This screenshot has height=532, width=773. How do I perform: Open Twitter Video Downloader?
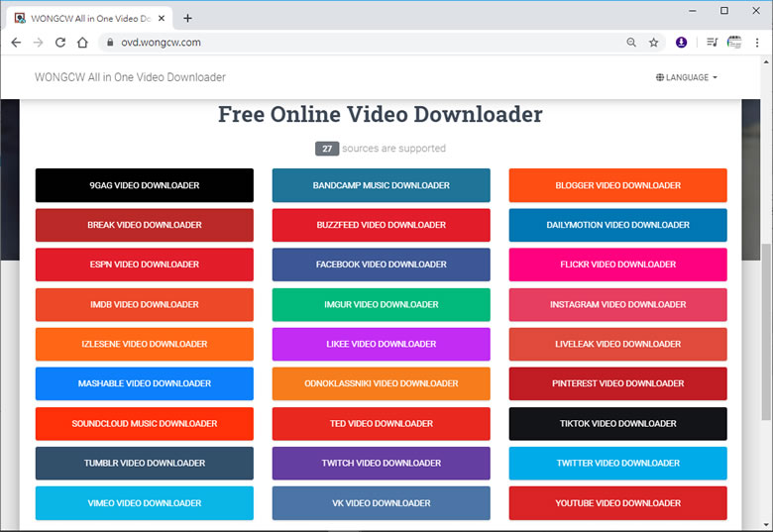(617, 463)
